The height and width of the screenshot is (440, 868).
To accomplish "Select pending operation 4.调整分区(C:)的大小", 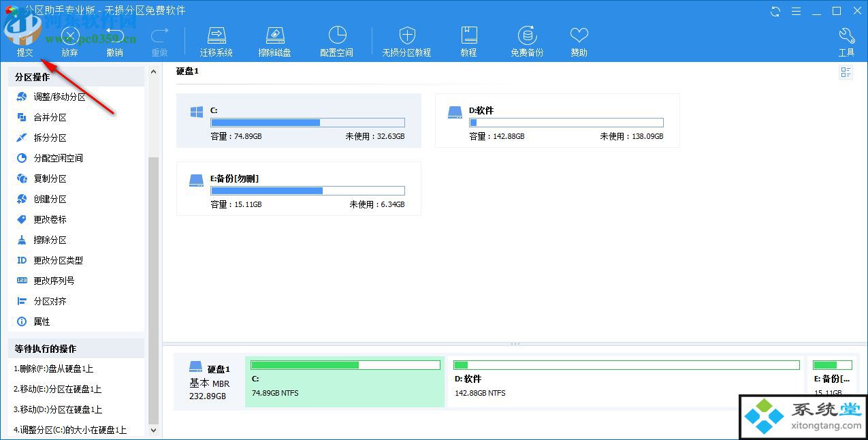I will (x=76, y=430).
